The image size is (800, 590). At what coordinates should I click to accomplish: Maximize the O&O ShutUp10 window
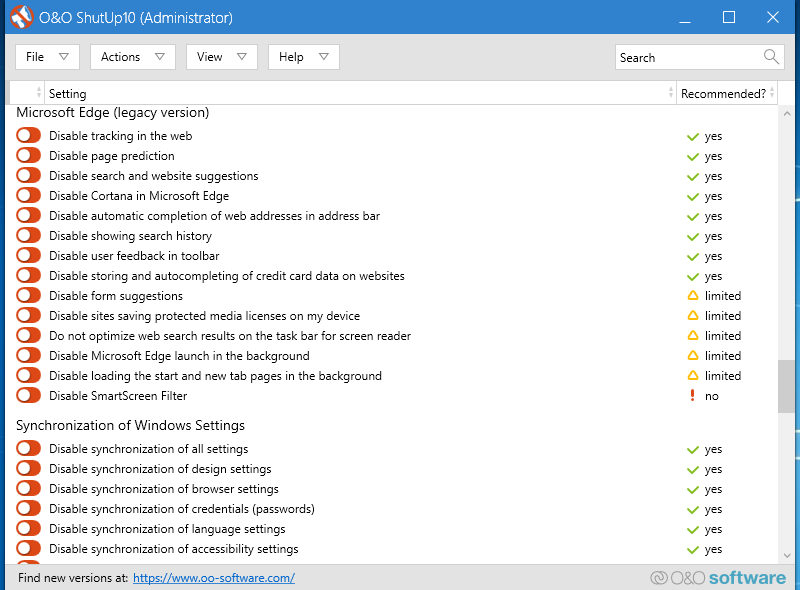coord(729,17)
